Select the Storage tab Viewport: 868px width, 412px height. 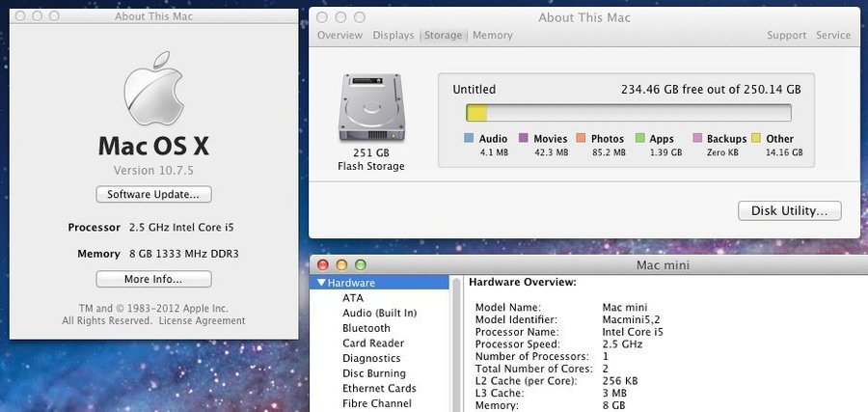click(443, 36)
